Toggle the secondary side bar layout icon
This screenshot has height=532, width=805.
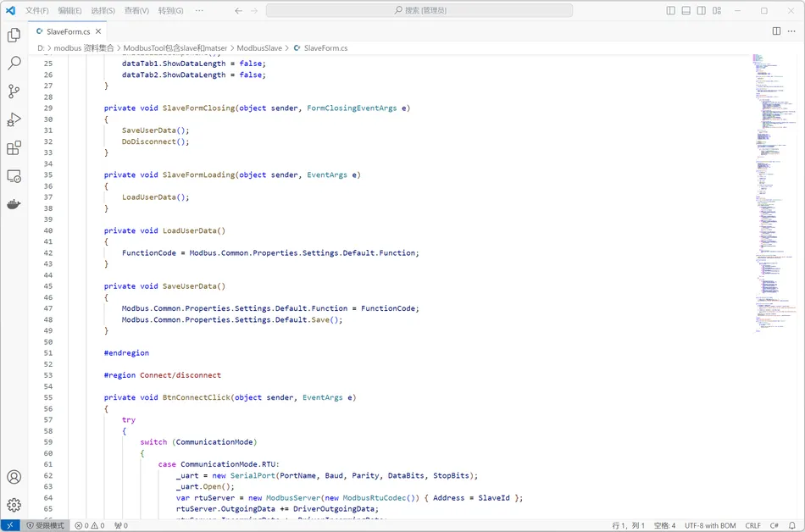(x=702, y=10)
